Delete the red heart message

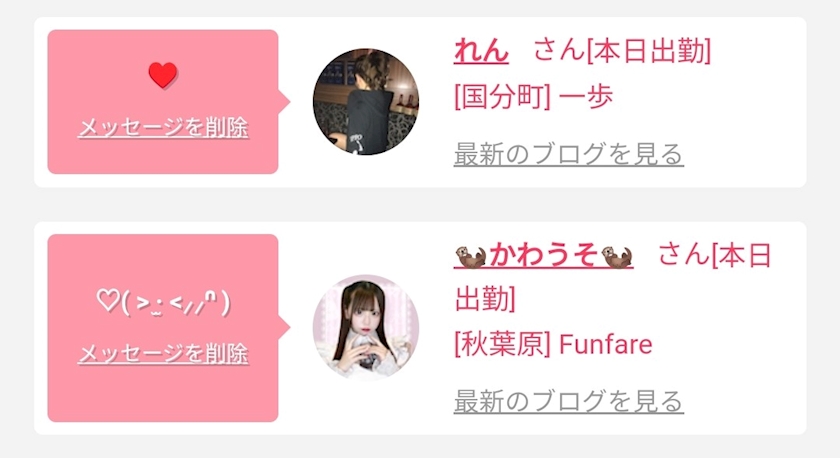pos(163,127)
